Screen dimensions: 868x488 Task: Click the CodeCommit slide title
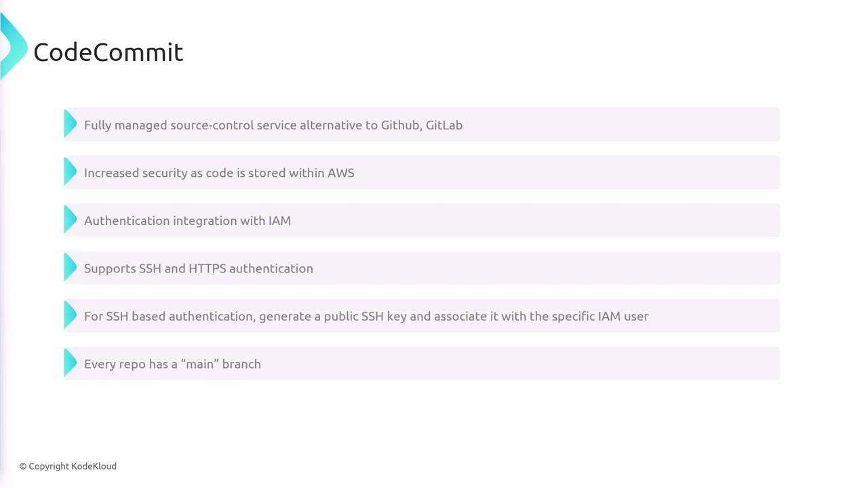[108, 52]
